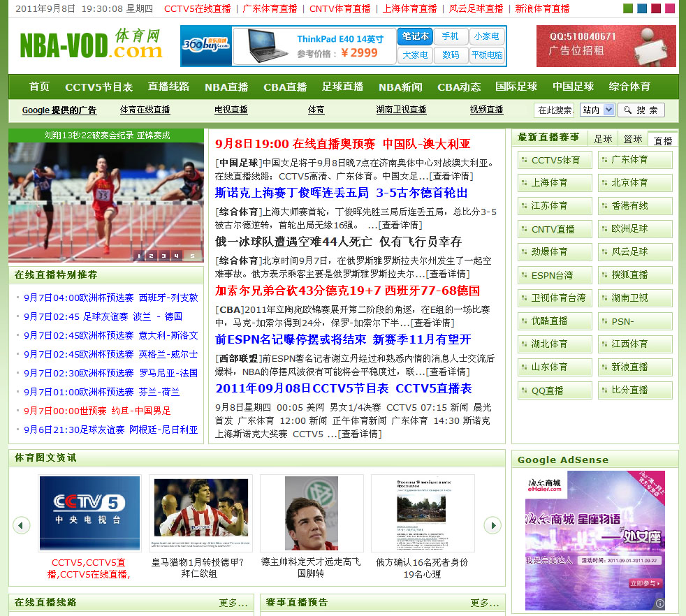Select 笔记本 category in banner ad
Screen dimensions: 686x616
pos(415,36)
